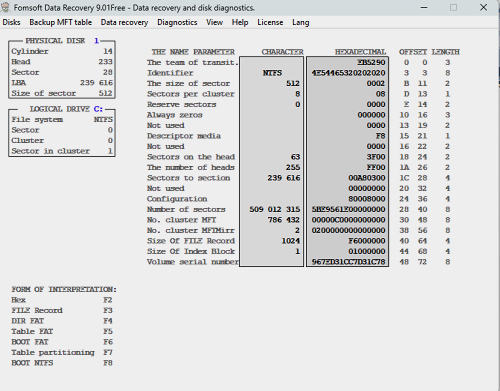Image resolution: width=500 pixels, height=391 pixels.
Task: Click Size Of Index Block hex 01000000
Action: pyautogui.click(x=367, y=251)
